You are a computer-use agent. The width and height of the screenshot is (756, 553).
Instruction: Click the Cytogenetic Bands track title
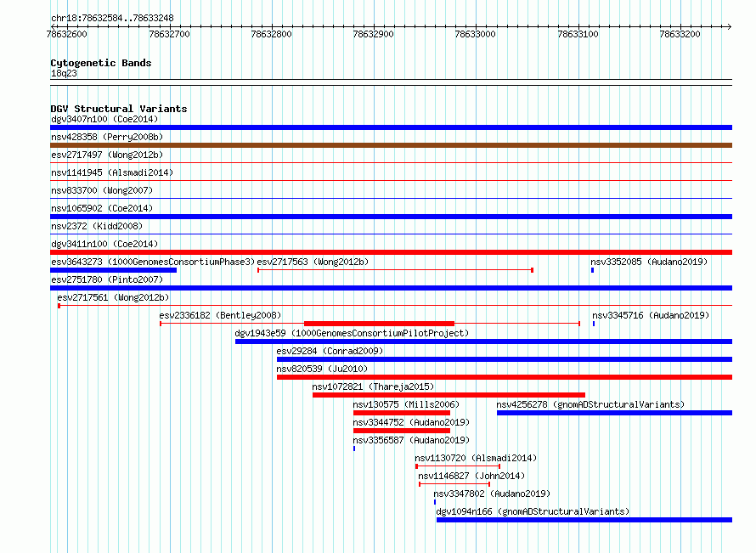click(x=101, y=63)
